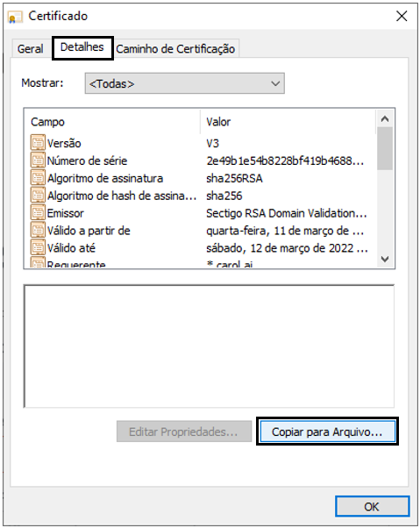Click the sha256RSA value
This screenshot has height=528, width=420.
(234, 178)
